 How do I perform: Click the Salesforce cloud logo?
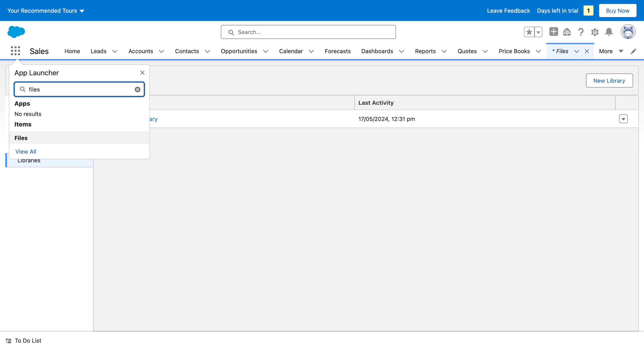(x=16, y=32)
